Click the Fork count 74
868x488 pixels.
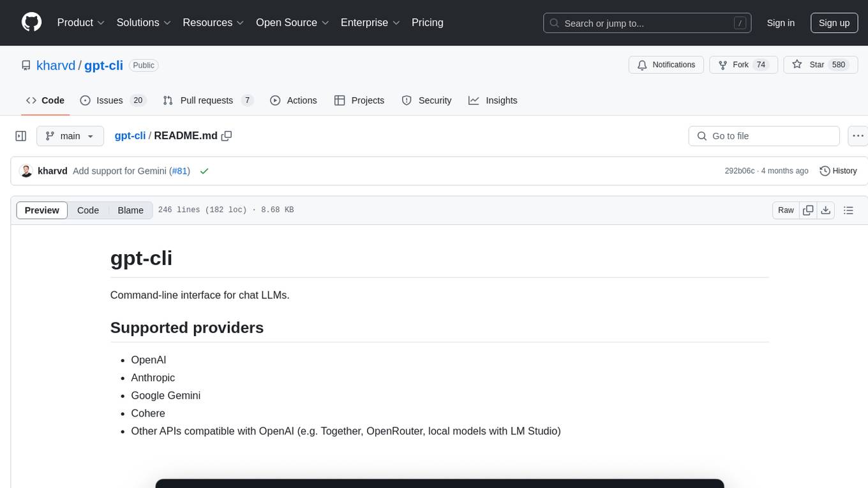[760, 65]
